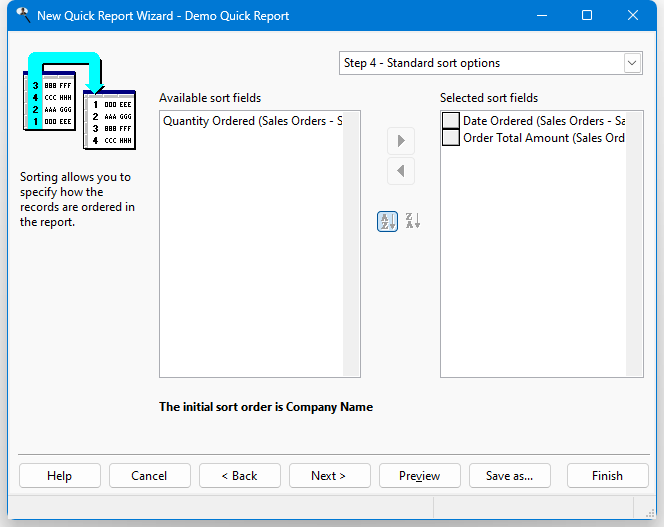Preview the quick report
The height and width of the screenshot is (527, 664).
pos(420,476)
